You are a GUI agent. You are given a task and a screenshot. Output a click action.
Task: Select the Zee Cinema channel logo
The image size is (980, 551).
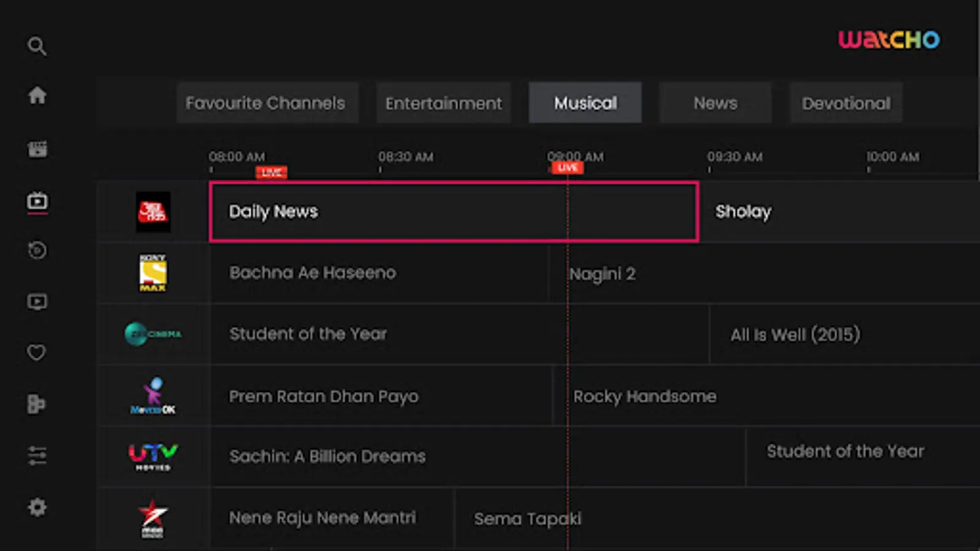point(153,334)
